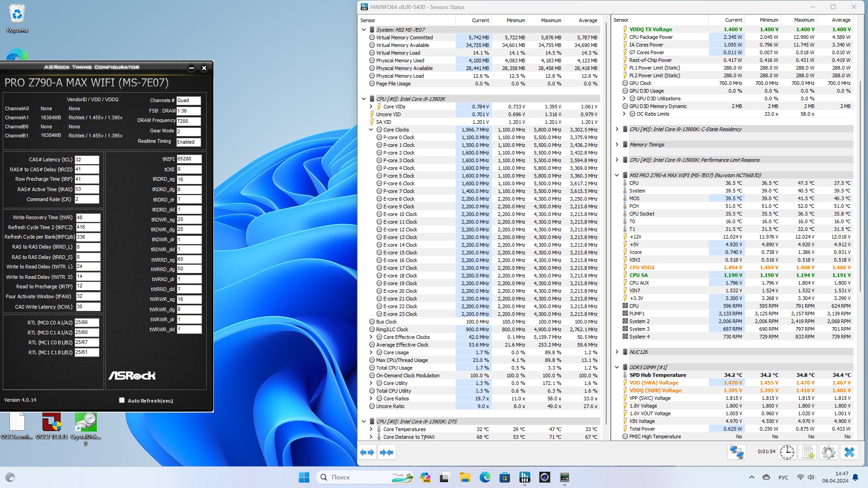Minimize the ASRock Timing Configurator window
The width and height of the screenshot is (868, 488).
pyautogui.click(x=191, y=68)
